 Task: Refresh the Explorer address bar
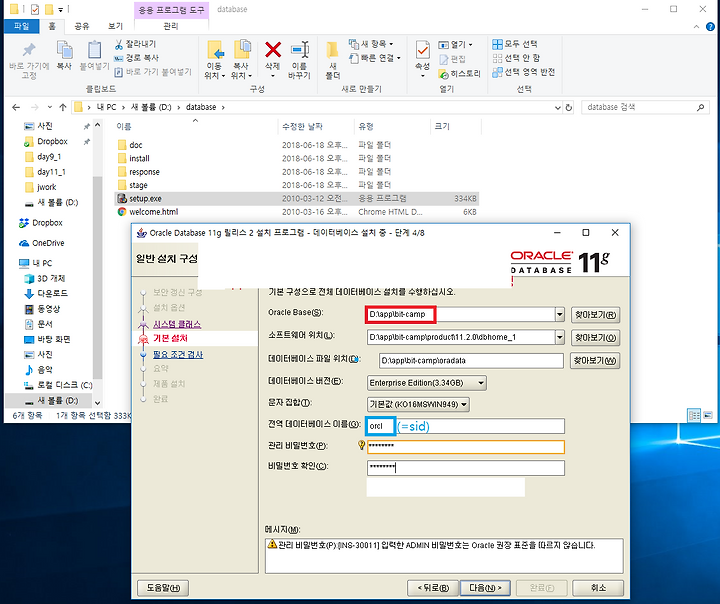tap(568, 107)
